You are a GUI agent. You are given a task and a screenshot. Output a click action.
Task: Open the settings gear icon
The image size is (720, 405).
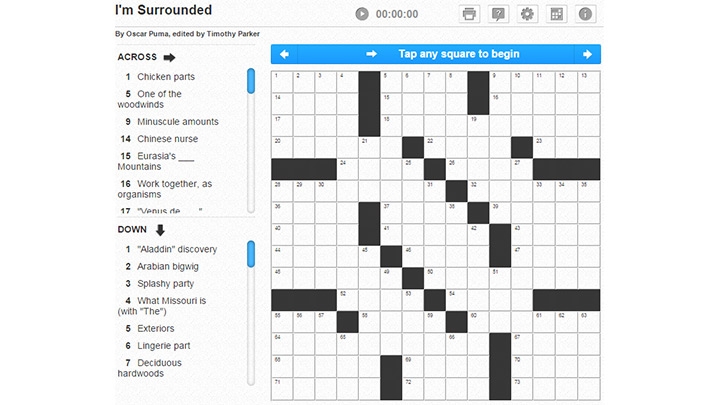(x=527, y=14)
